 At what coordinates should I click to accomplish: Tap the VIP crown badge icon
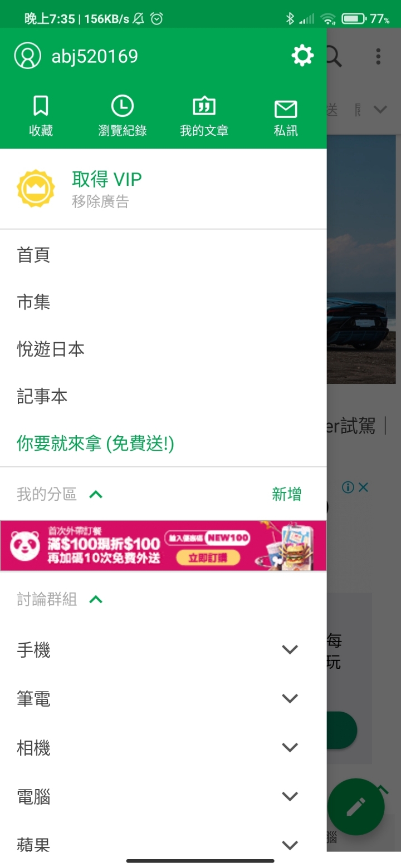(x=36, y=189)
